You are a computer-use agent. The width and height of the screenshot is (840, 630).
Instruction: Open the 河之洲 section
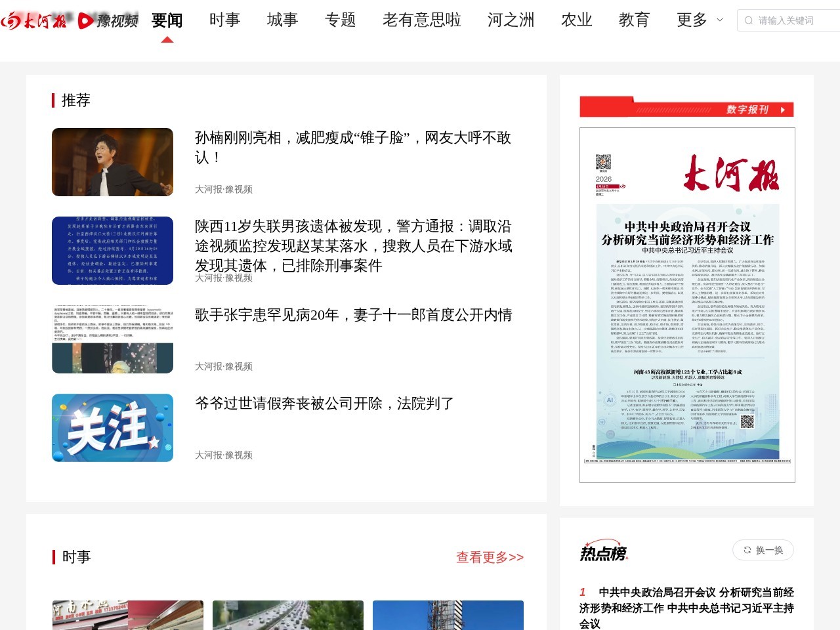click(x=511, y=20)
